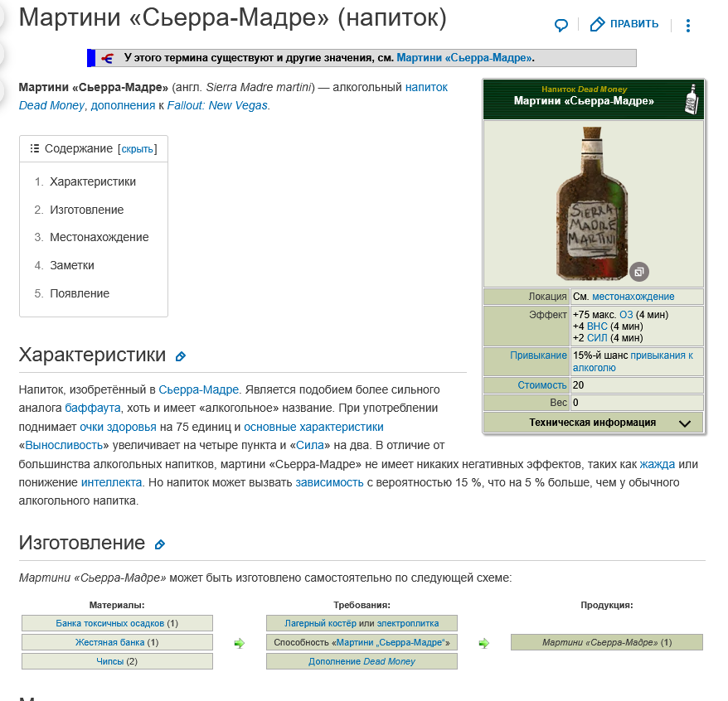The width and height of the screenshot is (728, 701).
Task: Open Дополнение Dead Money requirement link
Action: (x=362, y=661)
